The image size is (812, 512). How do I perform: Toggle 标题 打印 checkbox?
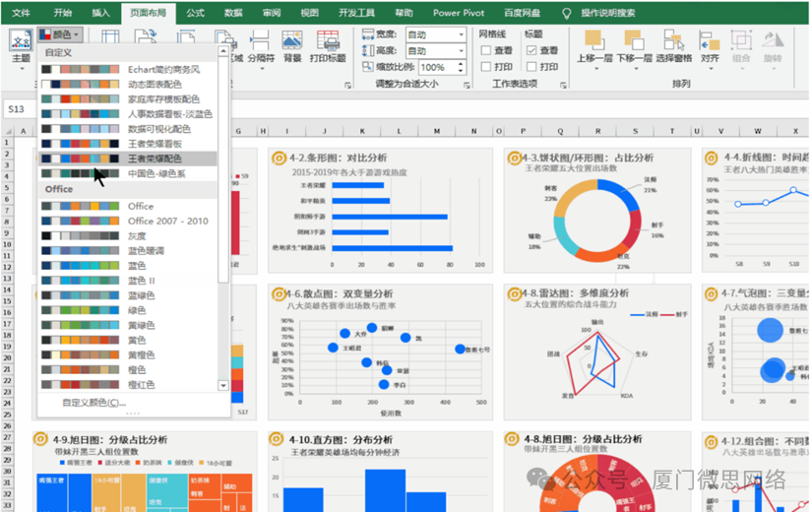tap(531, 66)
